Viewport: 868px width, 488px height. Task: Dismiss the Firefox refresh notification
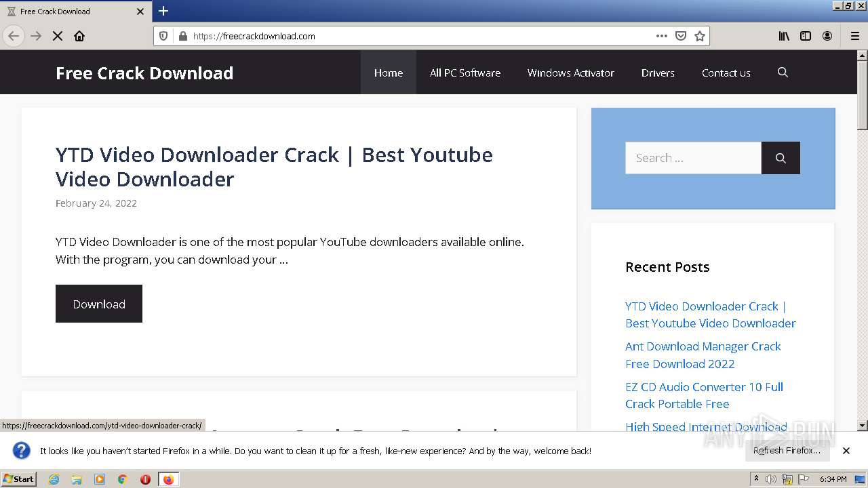[x=846, y=451]
